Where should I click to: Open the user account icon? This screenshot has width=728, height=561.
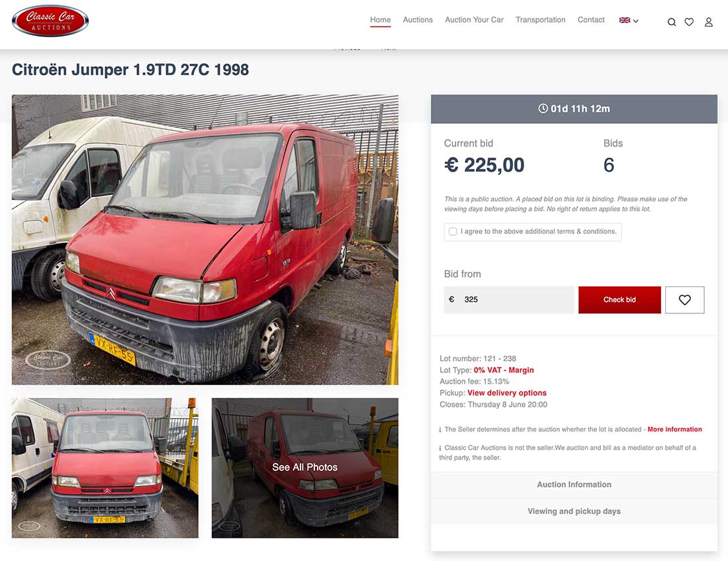pos(709,22)
